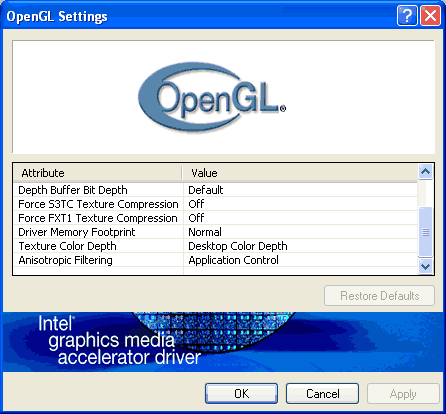Close the OpenGL Settings dialog
Screen dimensions: 446x414
(430, 15)
